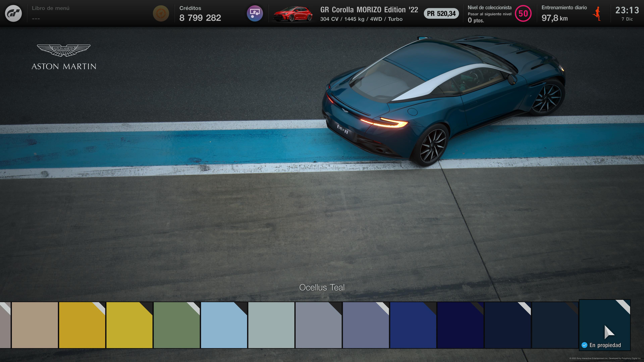This screenshot has height=362, width=644.
Task: Click the purple multiplayer showcase icon
Action: click(255, 13)
